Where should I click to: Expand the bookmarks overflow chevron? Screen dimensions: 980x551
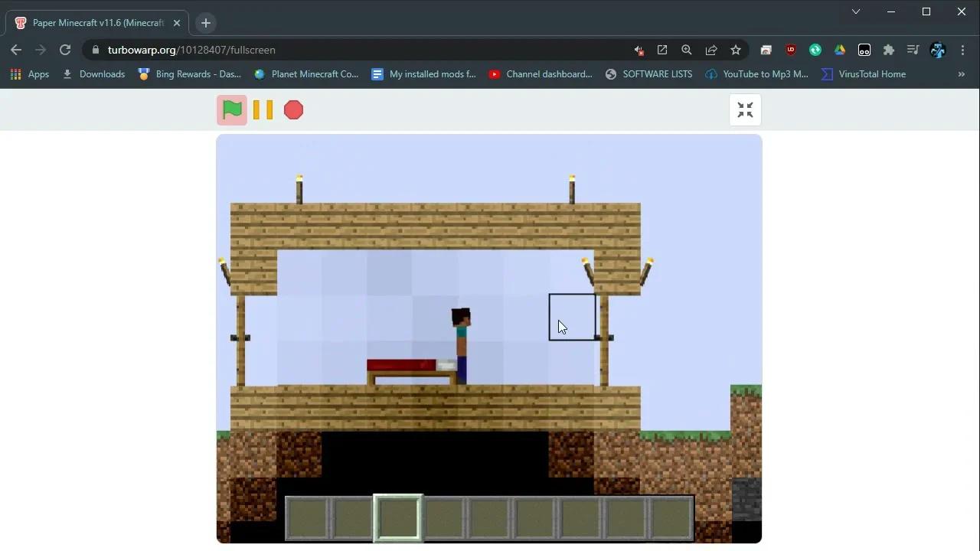[x=962, y=74]
